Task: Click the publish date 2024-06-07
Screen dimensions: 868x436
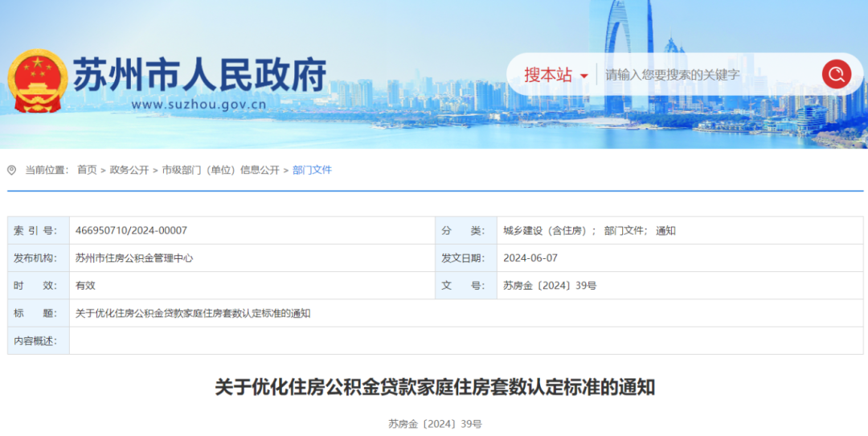Action: (x=530, y=258)
